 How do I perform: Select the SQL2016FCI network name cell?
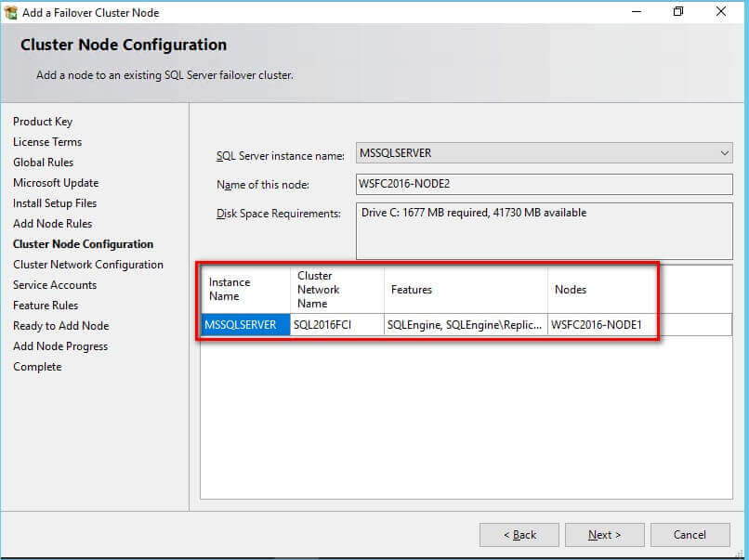336,325
